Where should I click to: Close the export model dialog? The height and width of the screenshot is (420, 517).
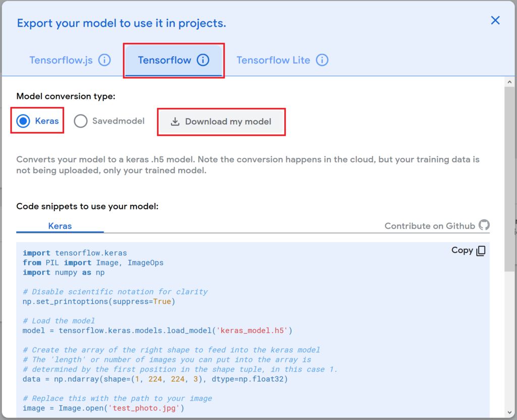pyautogui.click(x=495, y=21)
